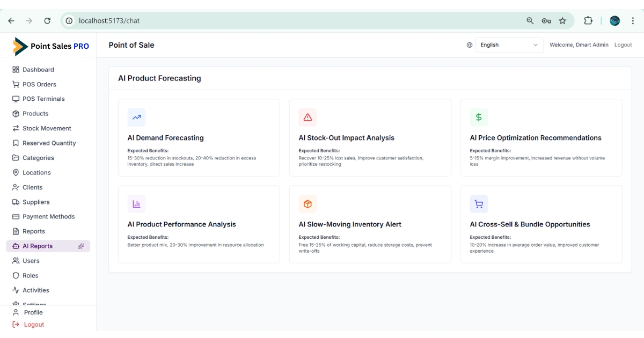The image size is (644, 338).
Task: Open the browser extensions puzzle icon
Action: point(588,21)
